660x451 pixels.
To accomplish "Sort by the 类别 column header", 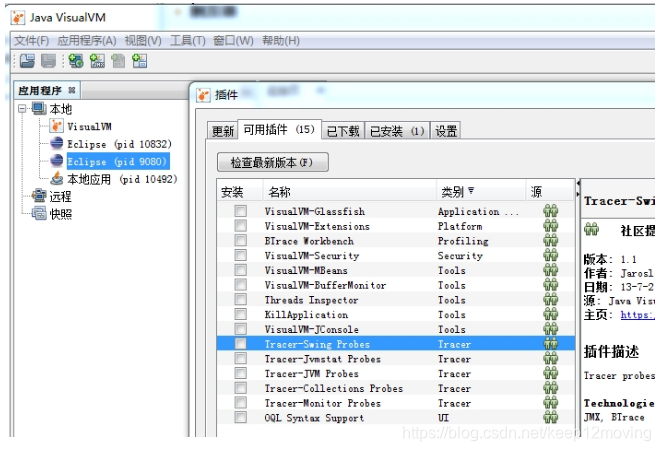I will [x=481, y=192].
